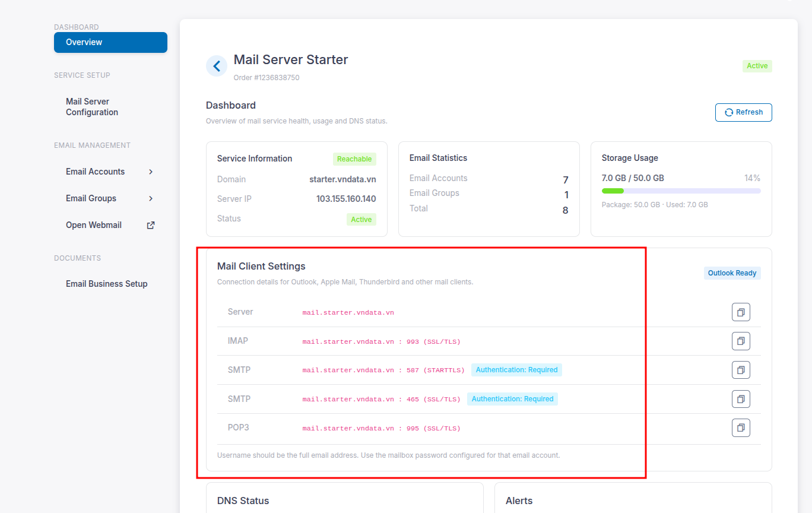Image resolution: width=812 pixels, height=513 pixels.
Task: Click the Alerts heading
Action: coord(519,501)
